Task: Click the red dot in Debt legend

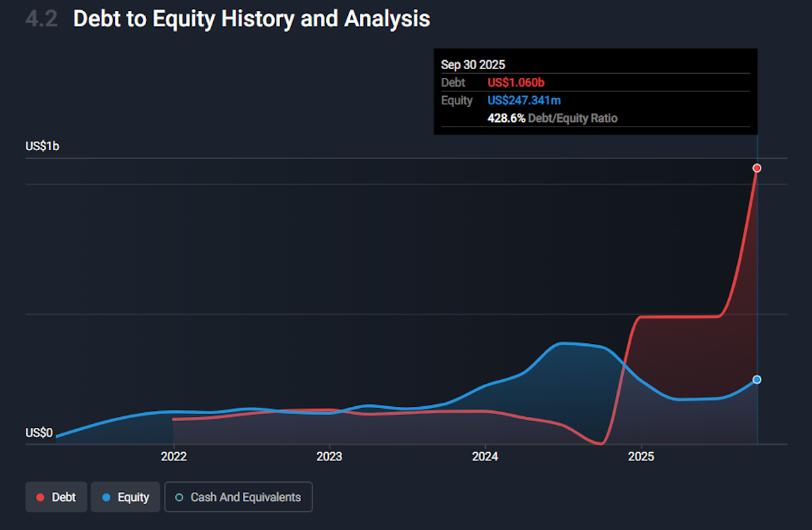Action: [40, 498]
